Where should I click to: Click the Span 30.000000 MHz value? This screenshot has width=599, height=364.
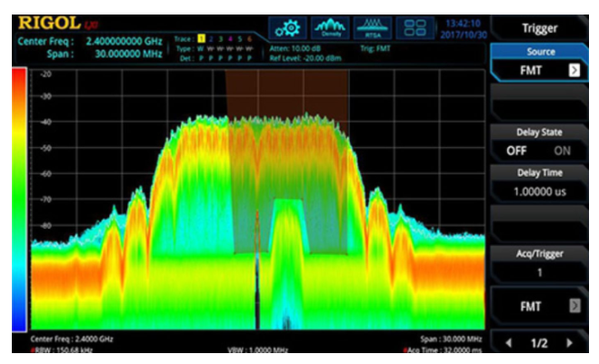pyautogui.click(x=128, y=54)
